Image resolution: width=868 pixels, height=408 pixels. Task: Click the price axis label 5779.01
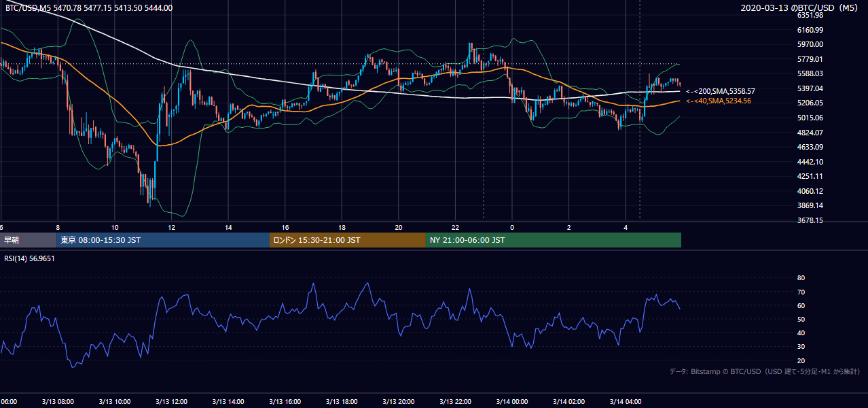[810, 59]
